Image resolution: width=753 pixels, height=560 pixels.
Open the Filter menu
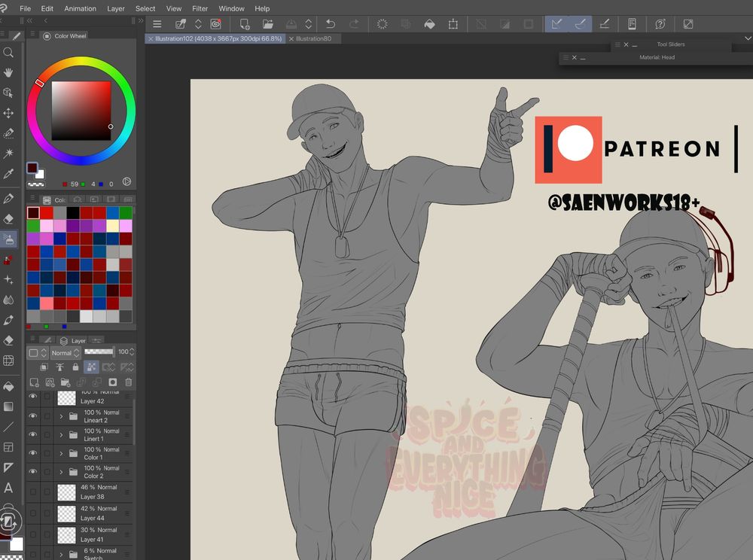point(200,8)
